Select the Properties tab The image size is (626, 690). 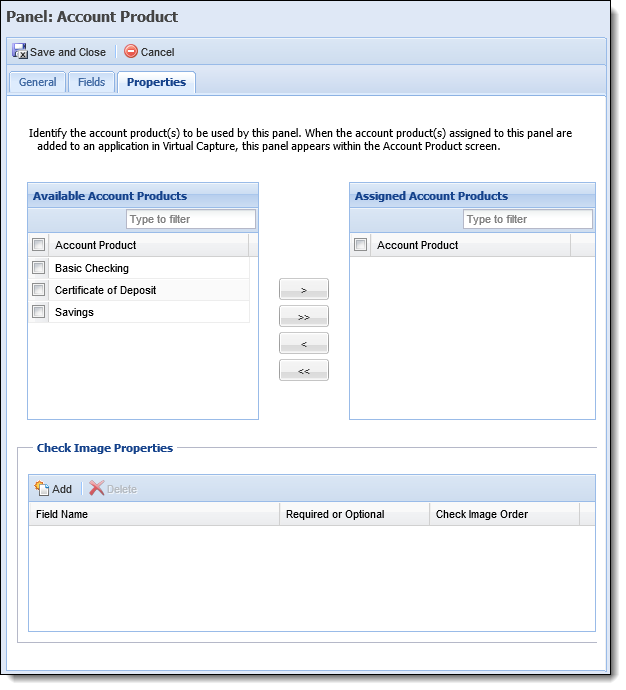coord(156,82)
